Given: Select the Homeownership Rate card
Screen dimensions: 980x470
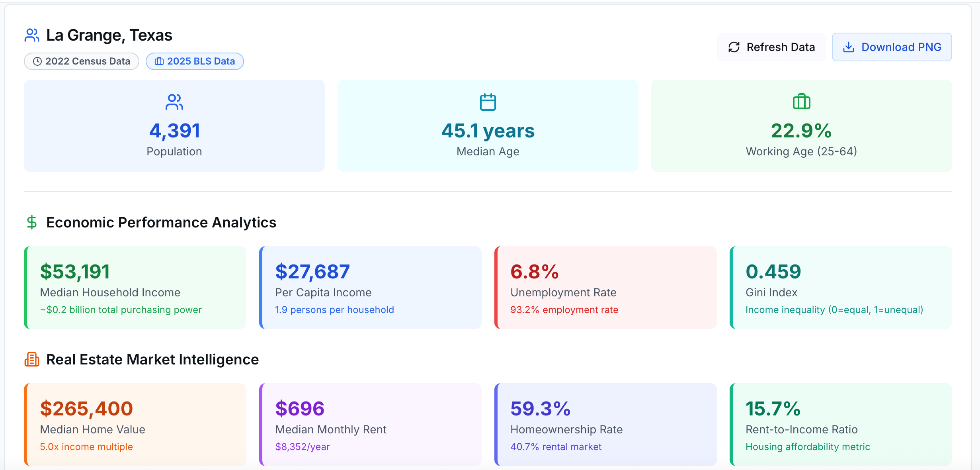Looking at the screenshot, I should click(605, 425).
